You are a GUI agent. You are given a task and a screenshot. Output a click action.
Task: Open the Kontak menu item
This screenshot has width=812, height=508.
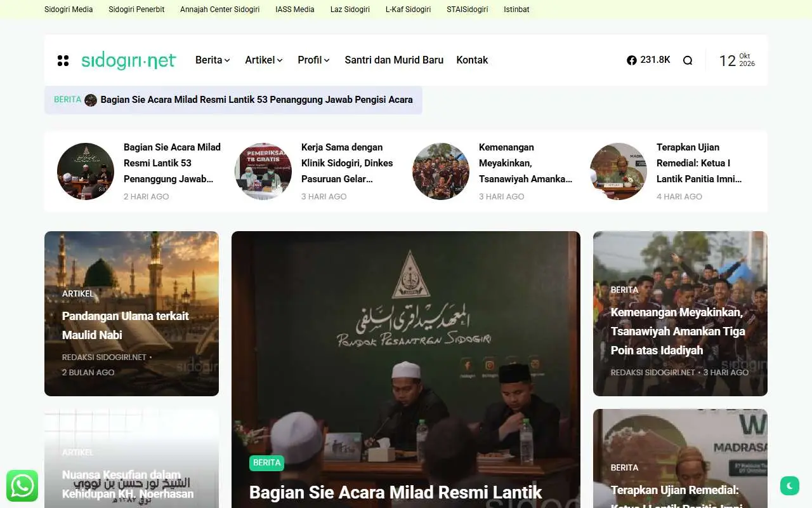pos(472,60)
